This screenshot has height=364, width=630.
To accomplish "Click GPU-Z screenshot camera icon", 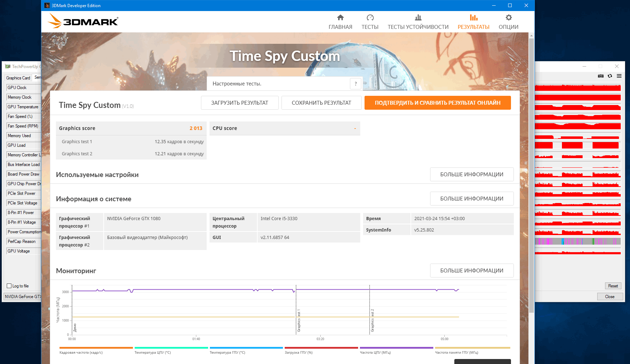I will pos(601,76).
